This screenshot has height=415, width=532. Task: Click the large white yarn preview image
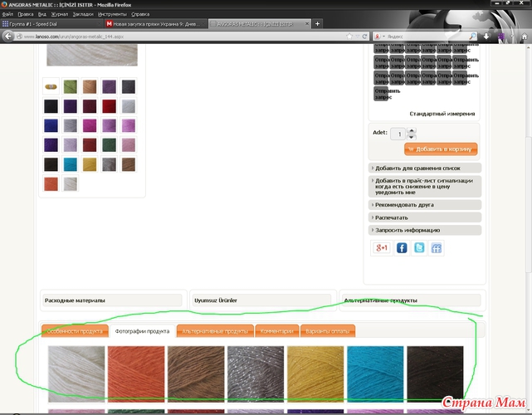point(92,55)
